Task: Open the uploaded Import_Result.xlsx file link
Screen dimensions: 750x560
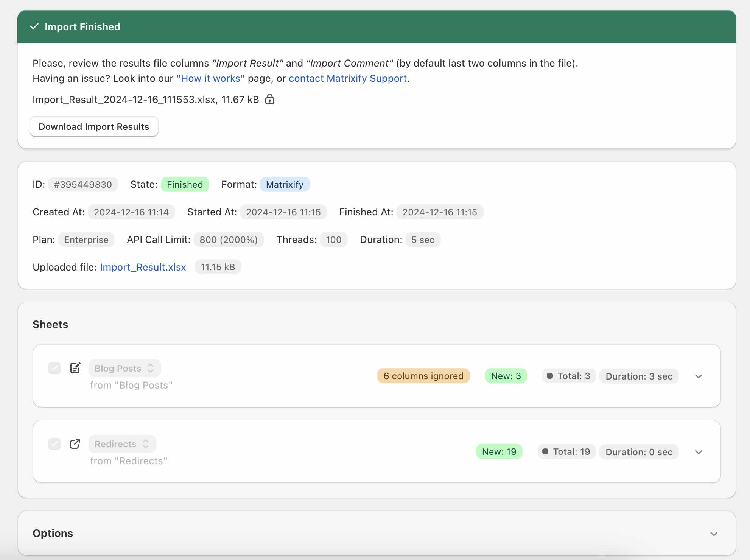Action: [143, 267]
